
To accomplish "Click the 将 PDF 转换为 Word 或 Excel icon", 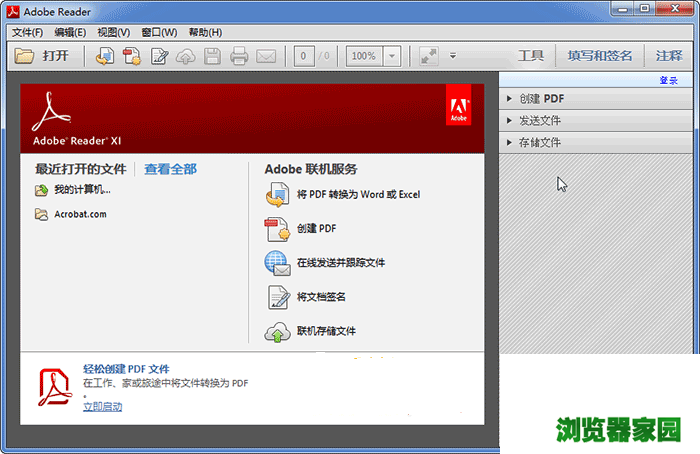I will click(x=277, y=196).
